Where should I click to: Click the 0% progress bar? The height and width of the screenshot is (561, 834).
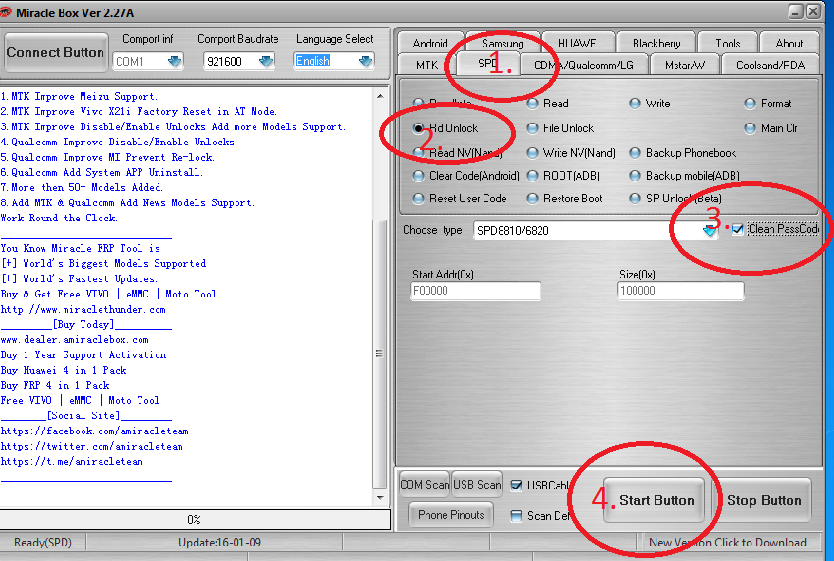(195, 520)
